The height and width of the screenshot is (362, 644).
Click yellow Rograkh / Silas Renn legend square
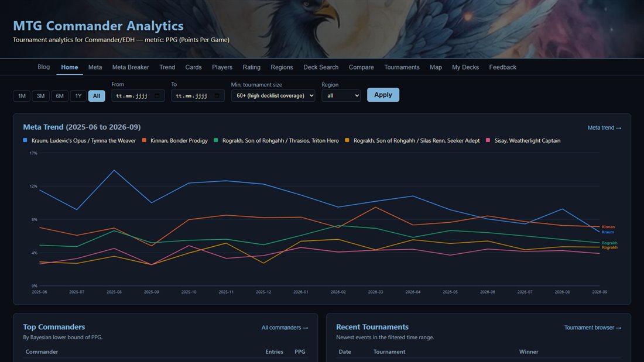[347, 140]
